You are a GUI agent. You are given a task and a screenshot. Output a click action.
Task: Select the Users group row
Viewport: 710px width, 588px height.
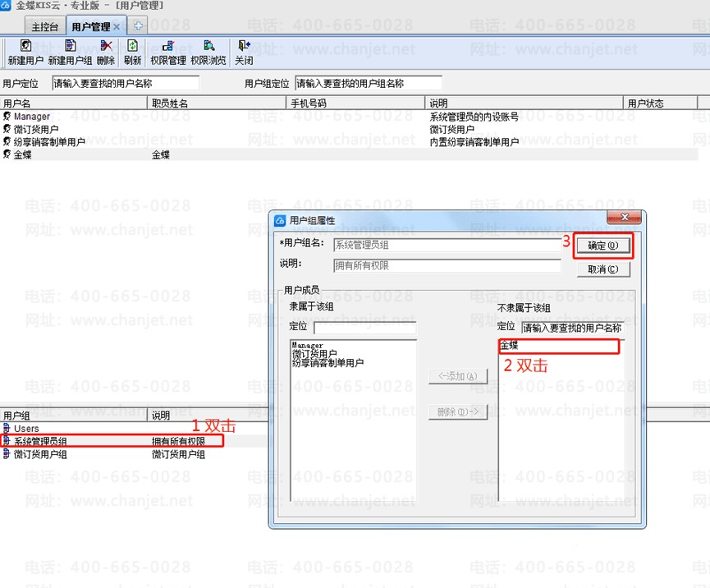point(26,429)
